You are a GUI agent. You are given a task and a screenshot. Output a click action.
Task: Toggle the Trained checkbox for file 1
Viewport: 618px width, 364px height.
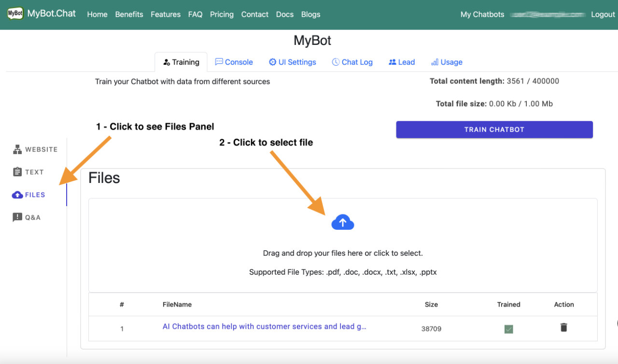point(508,328)
